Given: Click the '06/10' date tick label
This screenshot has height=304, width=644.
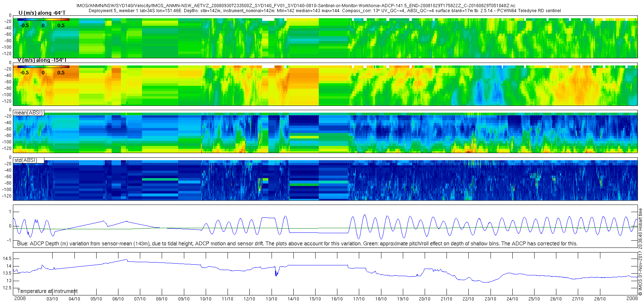Looking at the screenshot, I should (118, 299).
